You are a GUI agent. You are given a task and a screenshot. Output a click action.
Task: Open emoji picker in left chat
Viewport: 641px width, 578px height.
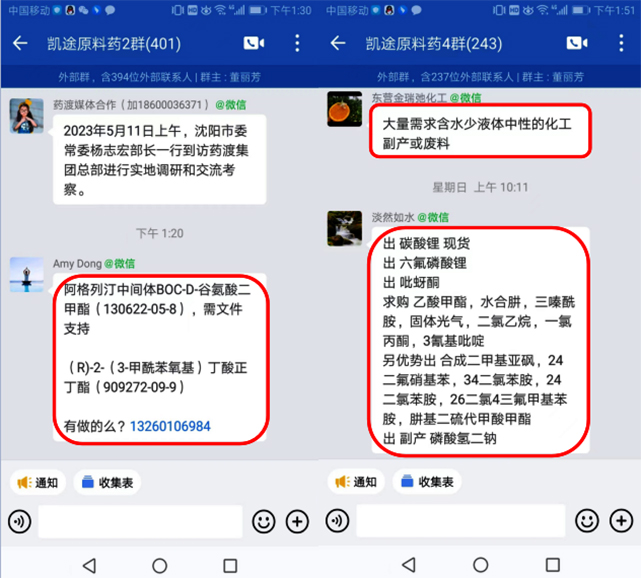(264, 522)
